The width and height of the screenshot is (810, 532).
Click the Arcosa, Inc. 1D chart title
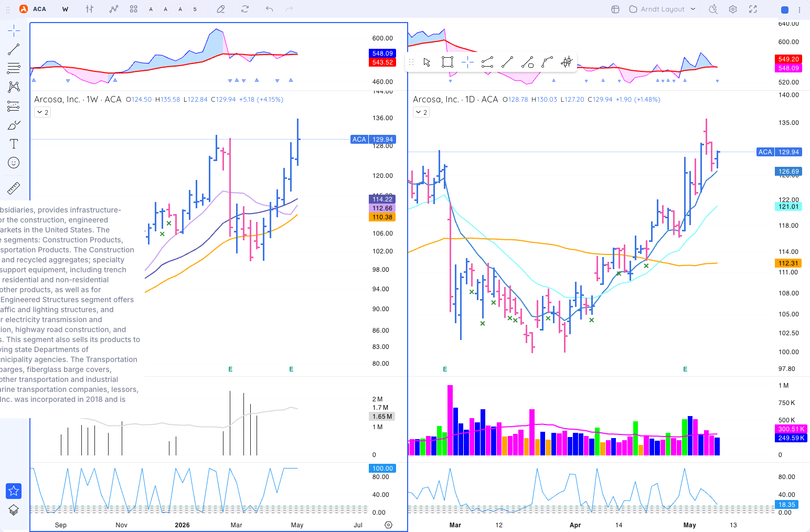pyautogui.click(x=455, y=99)
